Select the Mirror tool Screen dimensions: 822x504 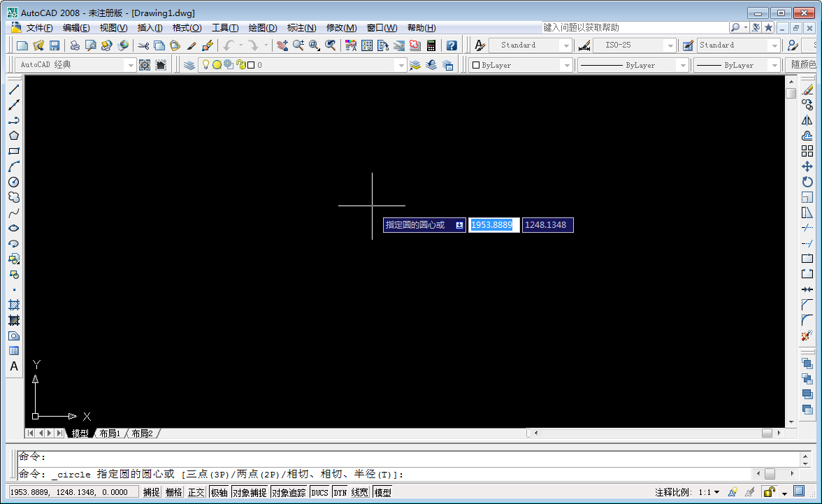(809, 120)
